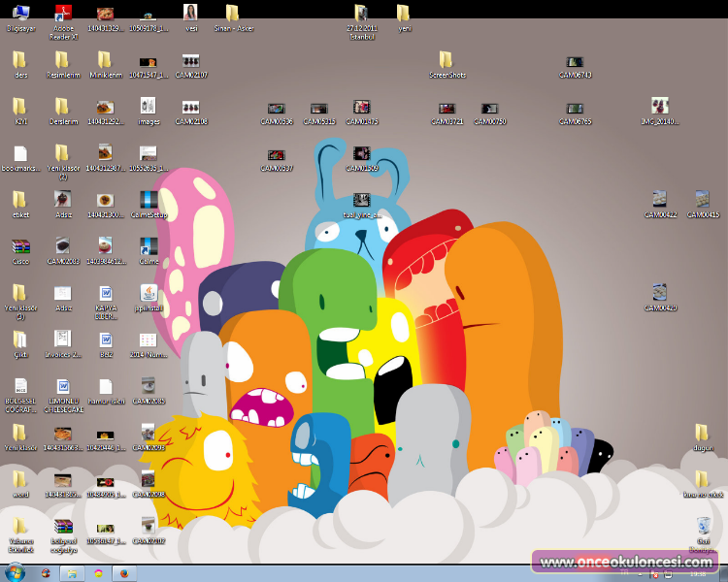Open the Yabancı Etkinlik folder
The width and height of the screenshot is (728, 582).
pyautogui.click(x=20, y=527)
